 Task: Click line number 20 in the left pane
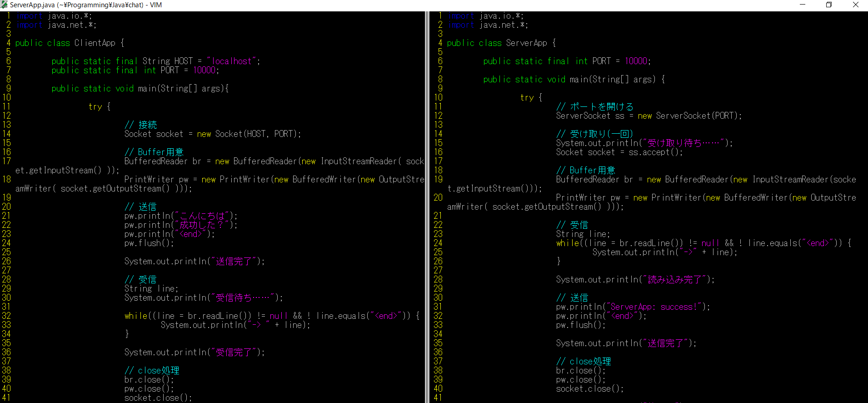click(x=6, y=207)
